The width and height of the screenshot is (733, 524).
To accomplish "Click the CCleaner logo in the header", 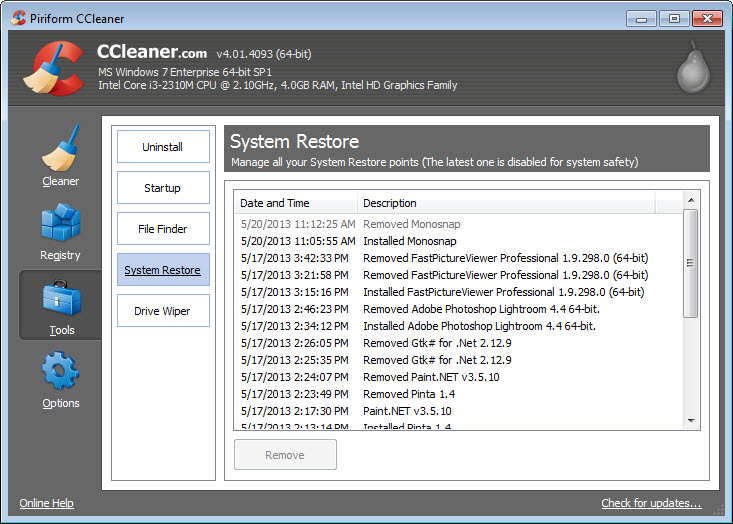I will pos(54,68).
